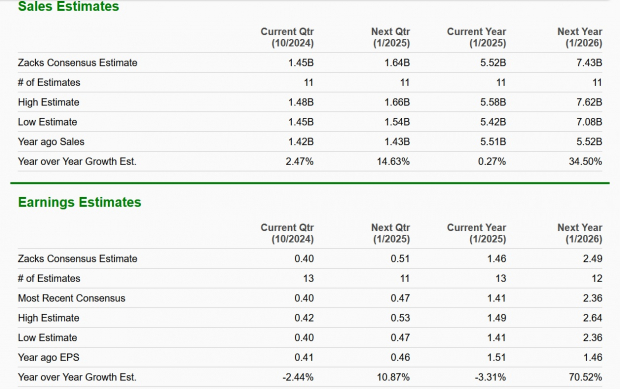
Task: Click EPS growth estimate -2.44%
Action: (x=298, y=377)
